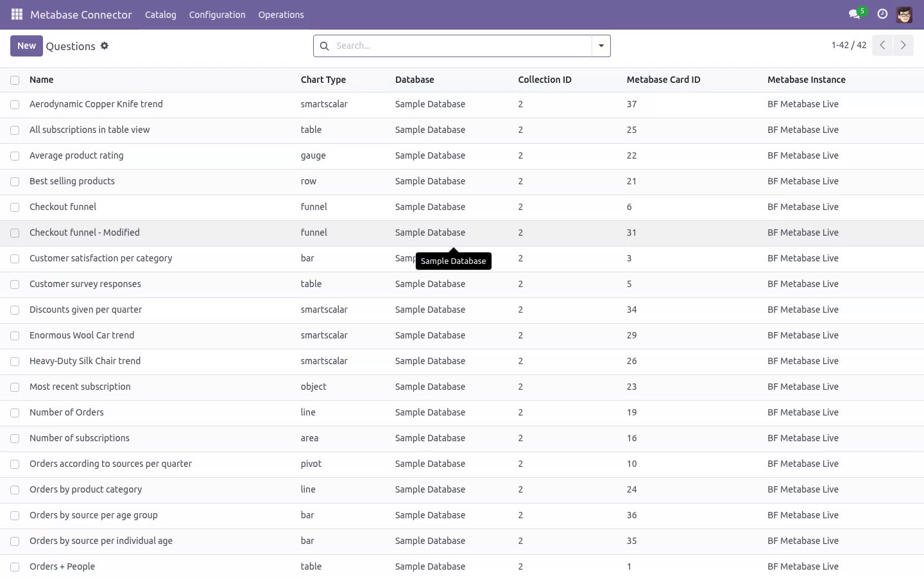This screenshot has height=578, width=924.
Task: Toggle the select-all checkbox in header
Action: (x=15, y=80)
